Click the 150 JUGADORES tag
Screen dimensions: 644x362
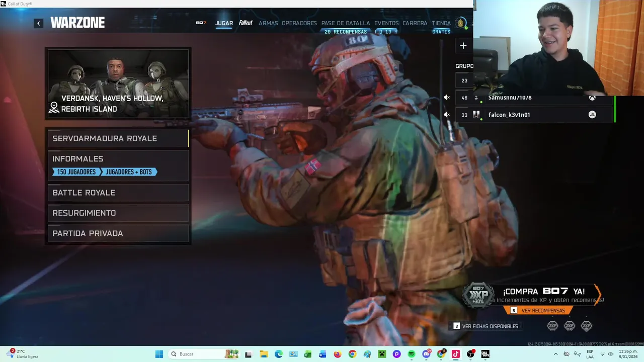click(76, 172)
